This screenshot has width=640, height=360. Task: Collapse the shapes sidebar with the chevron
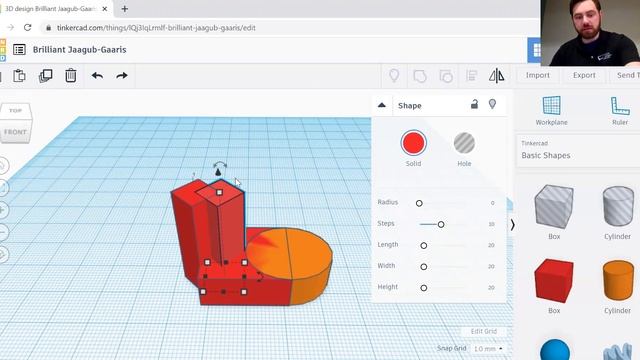coord(512,224)
